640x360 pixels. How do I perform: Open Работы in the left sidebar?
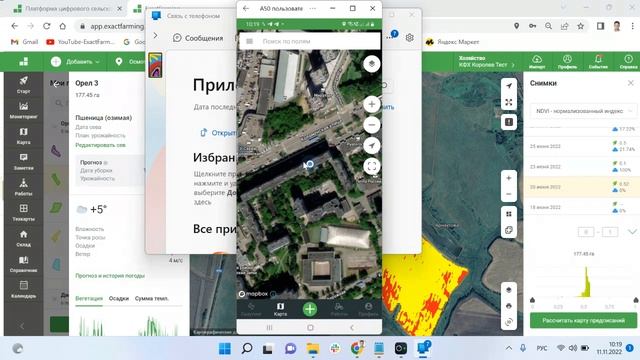pos(23,187)
